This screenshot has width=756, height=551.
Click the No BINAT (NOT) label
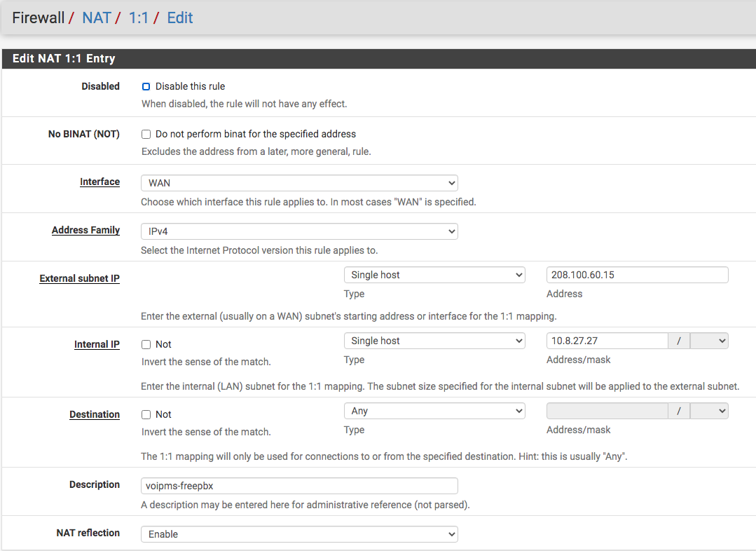tap(84, 134)
